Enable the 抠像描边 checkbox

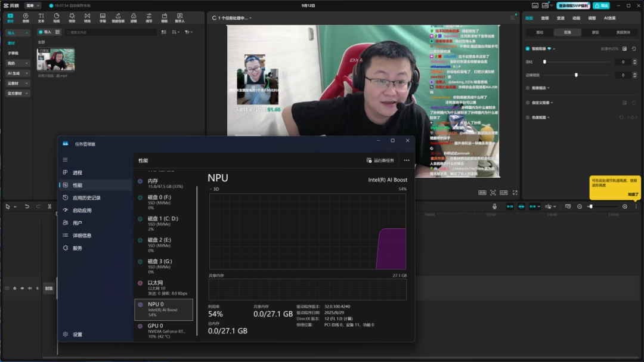528,88
